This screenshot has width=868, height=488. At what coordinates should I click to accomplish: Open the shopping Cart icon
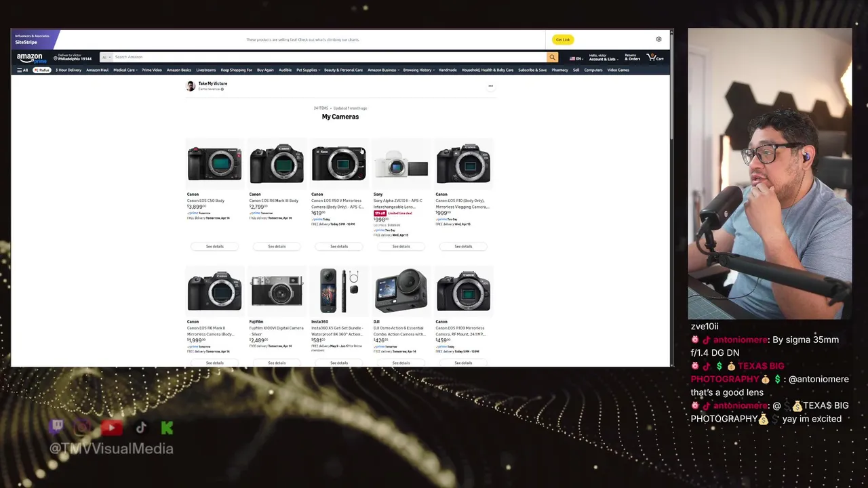click(655, 58)
